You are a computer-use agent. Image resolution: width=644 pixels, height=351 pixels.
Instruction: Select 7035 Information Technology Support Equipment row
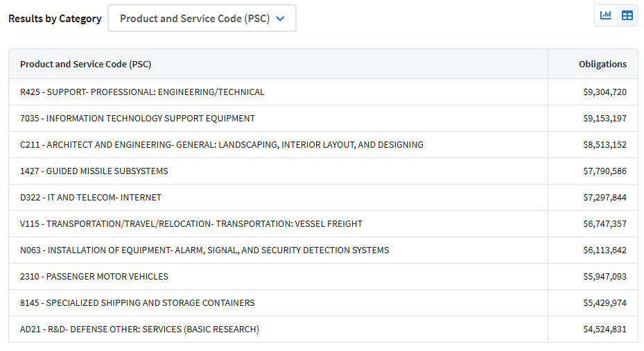pyautogui.click(x=323, y=119)
